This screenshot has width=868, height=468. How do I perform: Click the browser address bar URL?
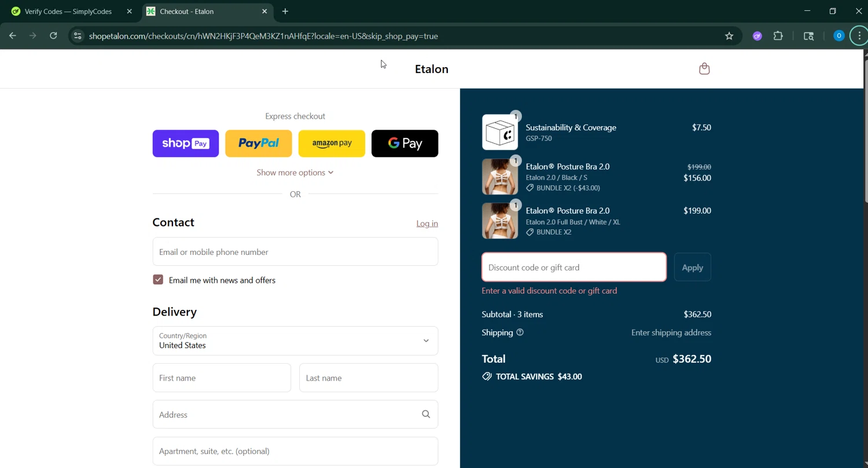click(263, 36)
